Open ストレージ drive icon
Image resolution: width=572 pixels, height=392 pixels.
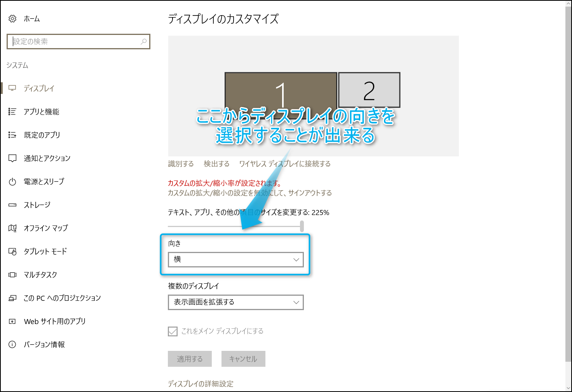[12, 205]
